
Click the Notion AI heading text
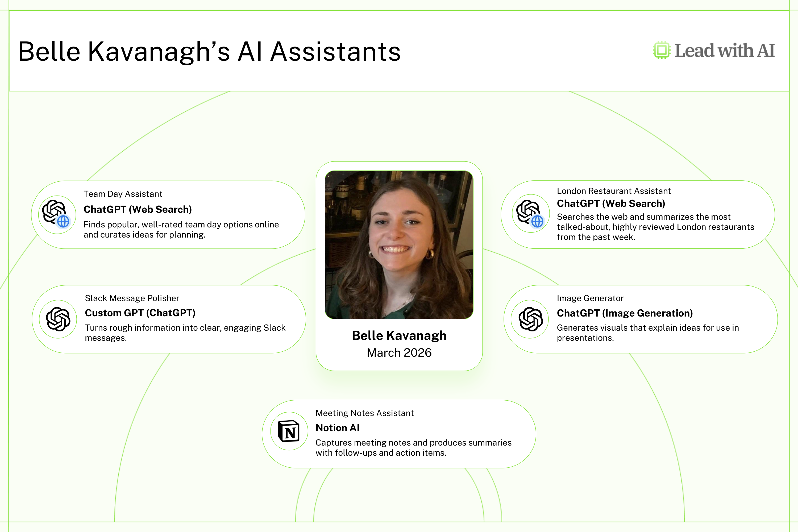(337, 428)
